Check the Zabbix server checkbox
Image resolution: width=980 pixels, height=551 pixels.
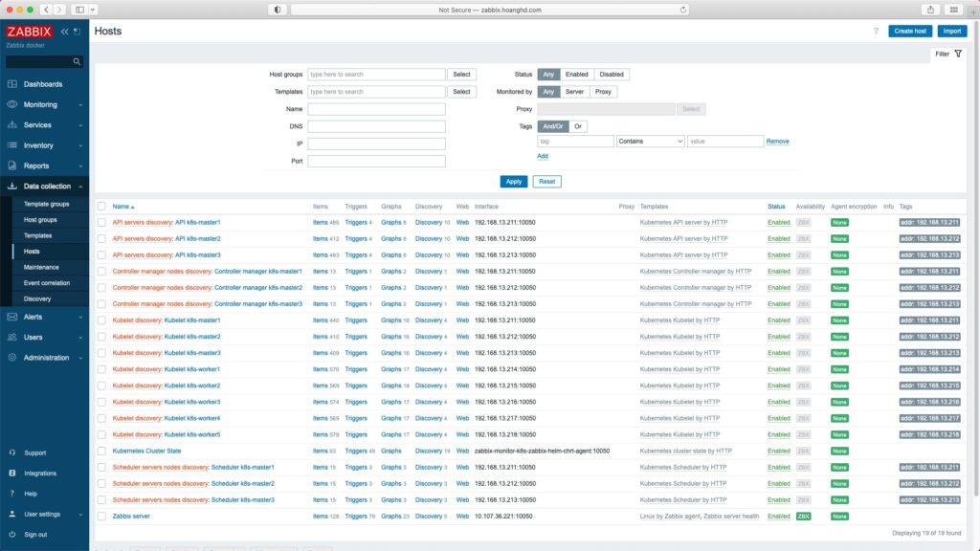[x=101, y=517]
